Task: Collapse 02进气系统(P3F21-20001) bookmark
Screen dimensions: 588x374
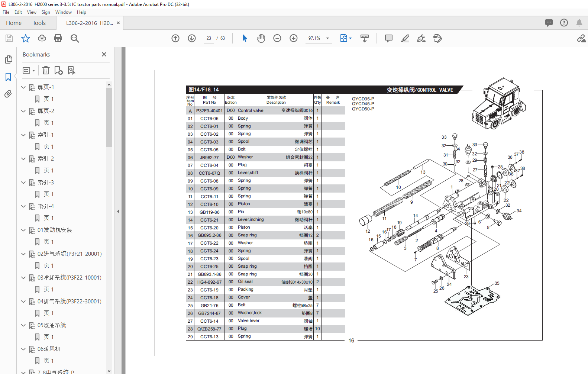Action: click(x=23, y=254)
